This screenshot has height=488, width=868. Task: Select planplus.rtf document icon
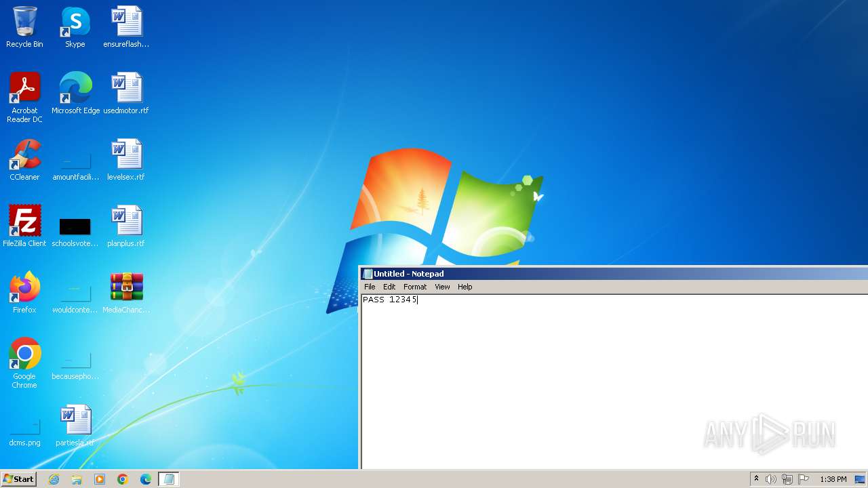tap(126, 226)
